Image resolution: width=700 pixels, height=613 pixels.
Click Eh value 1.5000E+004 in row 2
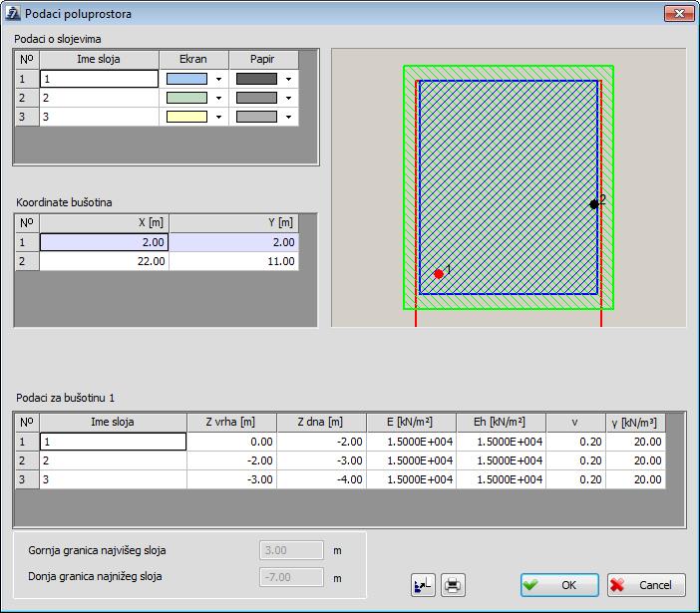(501, 460)
